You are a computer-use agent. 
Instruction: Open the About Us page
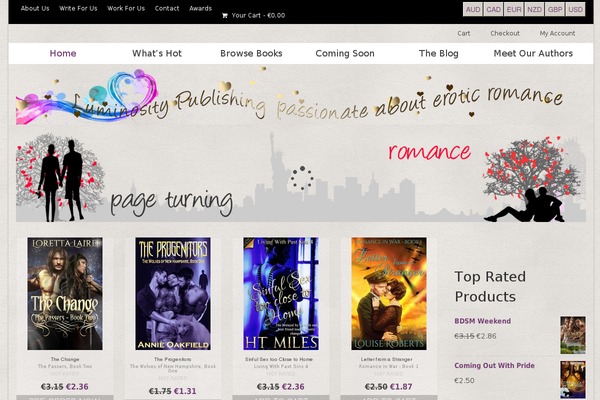[x=35, y=8]
